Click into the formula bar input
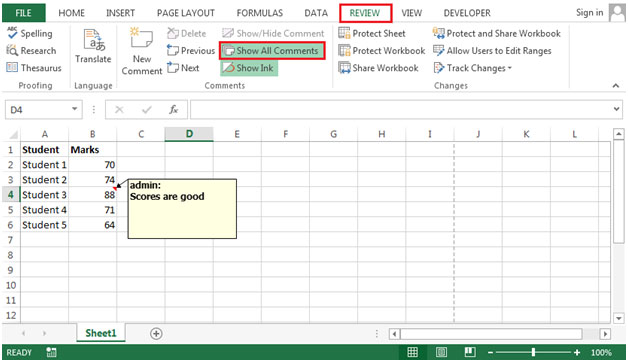628x362 pixels. (401, 109)
